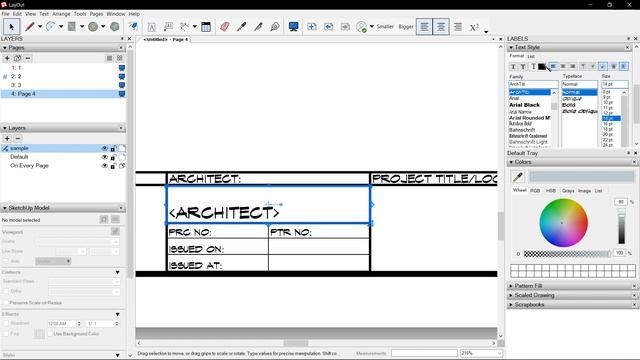This screenshot has width=640, height=360.
Task: Toggle presentation inclusion for page 1
Action: pyautogui.click(x=122, y=68)
